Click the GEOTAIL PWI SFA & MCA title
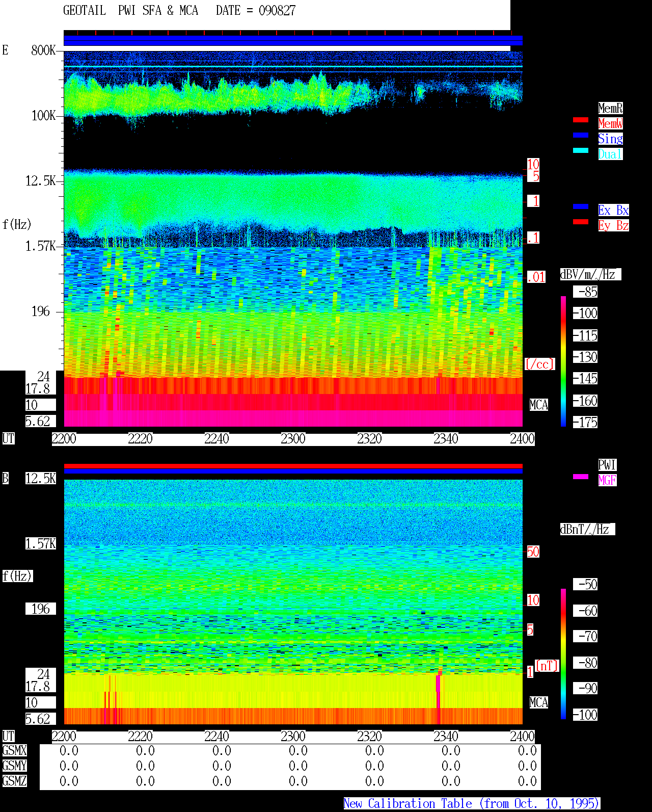Image resolution: width=652 pixels, height=812 pixels. point(179,11)
